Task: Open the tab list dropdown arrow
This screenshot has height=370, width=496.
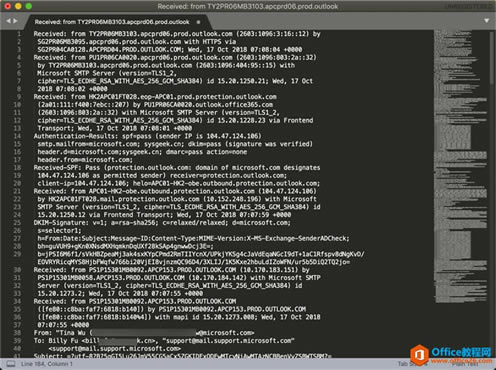Action: [486, 21]
